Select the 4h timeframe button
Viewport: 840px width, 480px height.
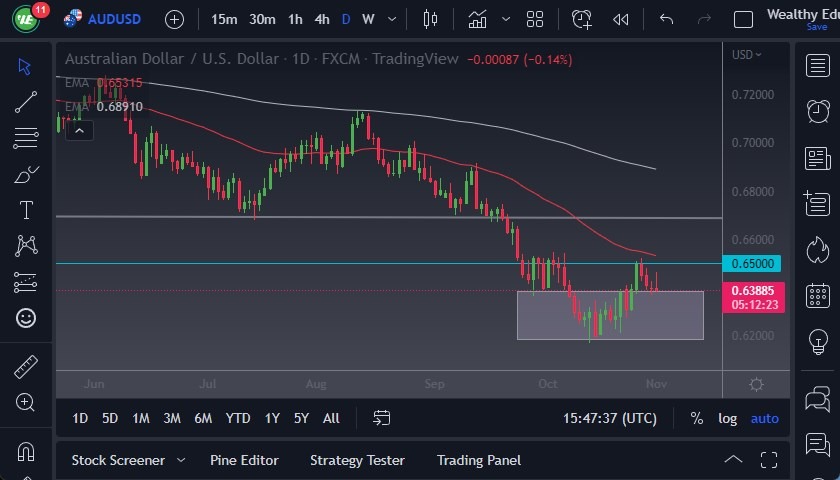321,19
